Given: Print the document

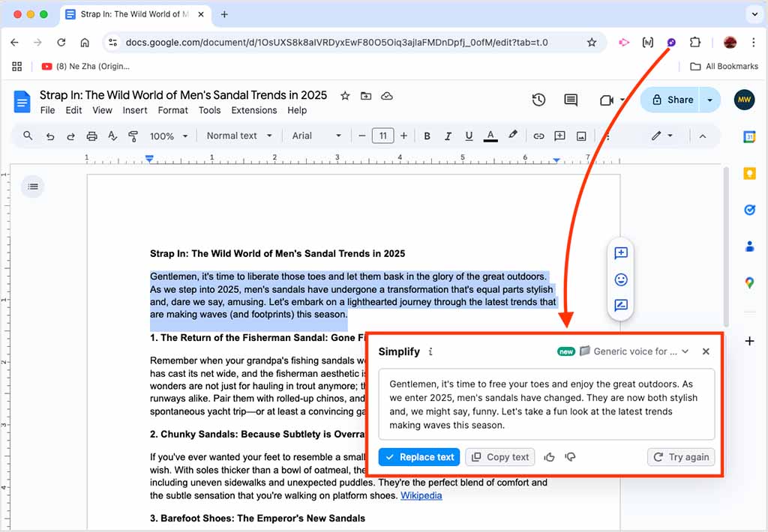Looking at the screenshot, I should click(x=91, y=136).
